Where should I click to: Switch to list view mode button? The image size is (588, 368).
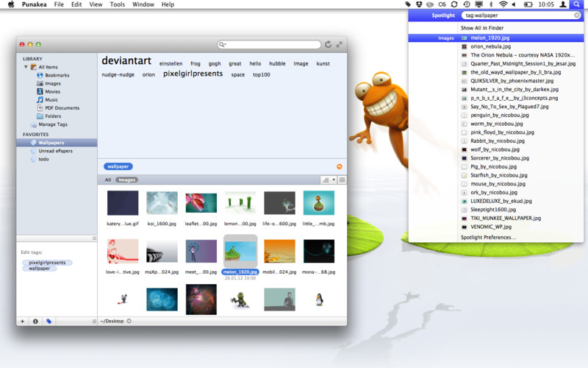[342, 180]
